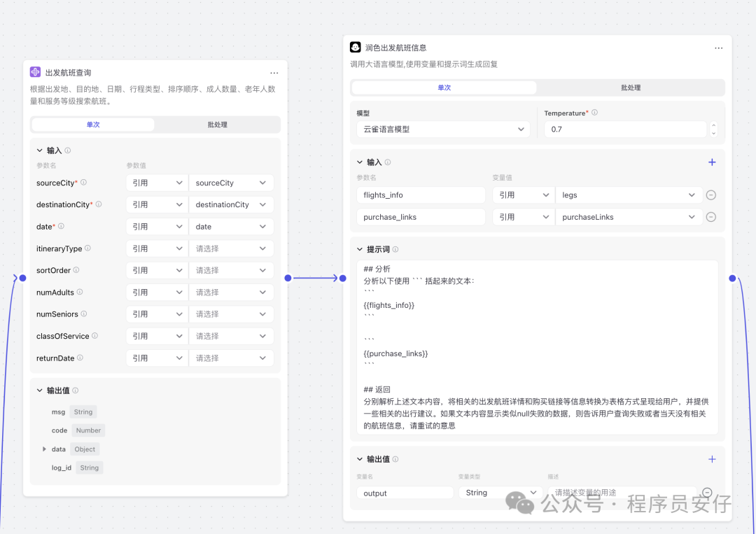Open the legs variable value dropdown
756x534 pixels.
tap(628, 195)
